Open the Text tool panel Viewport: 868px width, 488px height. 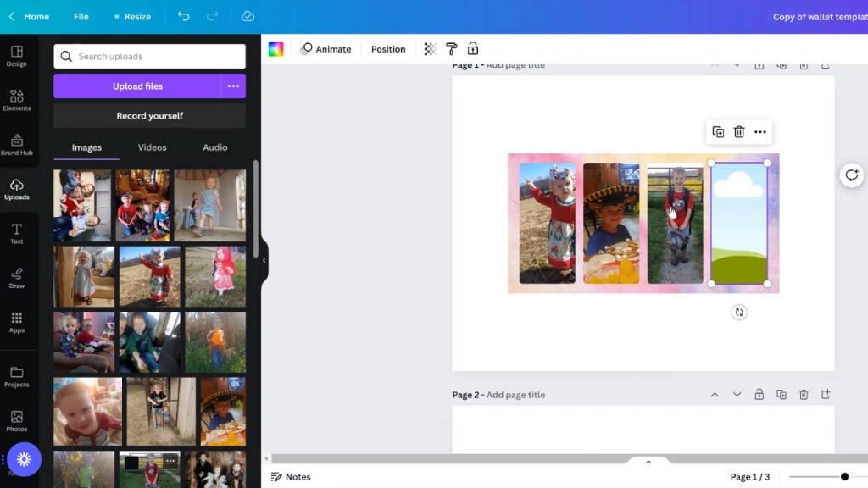click(x=17, y=233)
